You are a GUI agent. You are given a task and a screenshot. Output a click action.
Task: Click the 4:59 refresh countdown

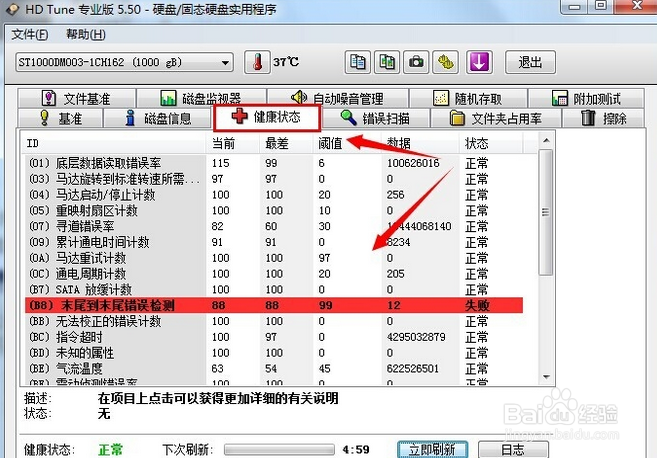[356, 450]
